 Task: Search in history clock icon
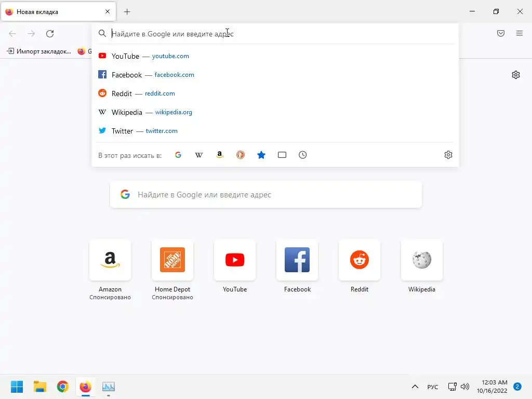(x=303, y=155)
